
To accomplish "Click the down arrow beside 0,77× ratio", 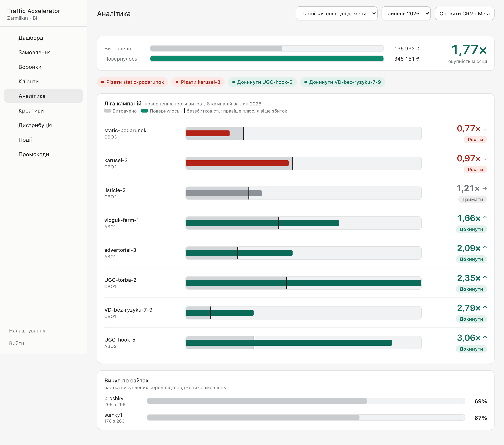I will [x=485, y=129].
